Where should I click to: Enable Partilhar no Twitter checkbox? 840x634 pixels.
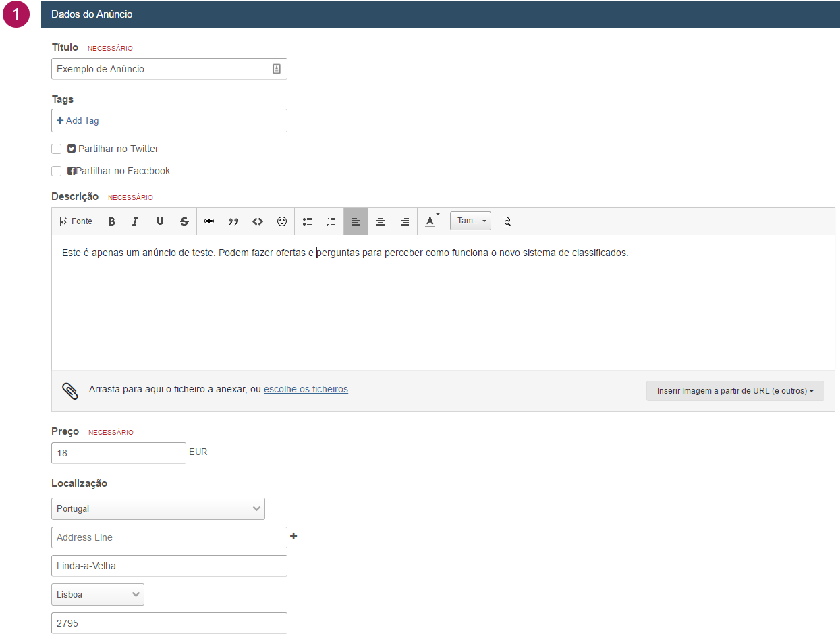pos(57,149)
